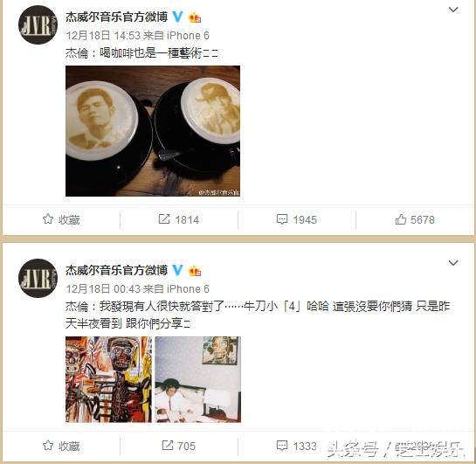Favorite the second post with the 收藏 star

pos(61,446)
